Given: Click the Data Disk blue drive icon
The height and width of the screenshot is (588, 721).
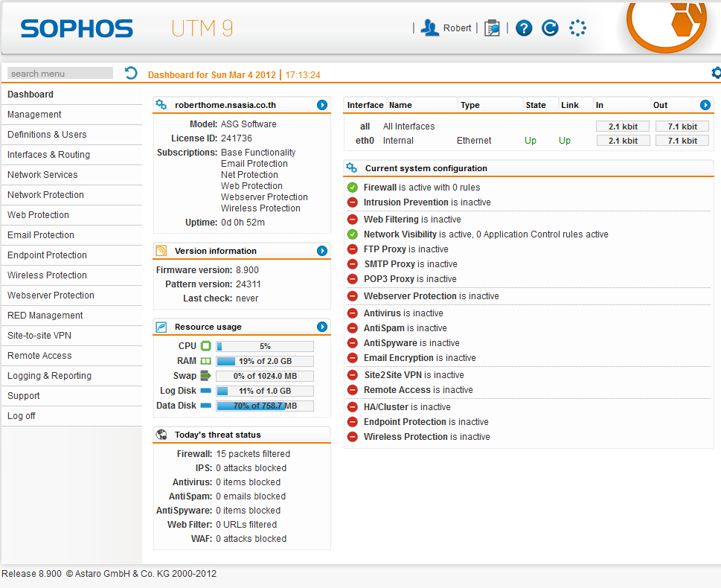Looking at the screenshot, I should click(x=206, y=406).
